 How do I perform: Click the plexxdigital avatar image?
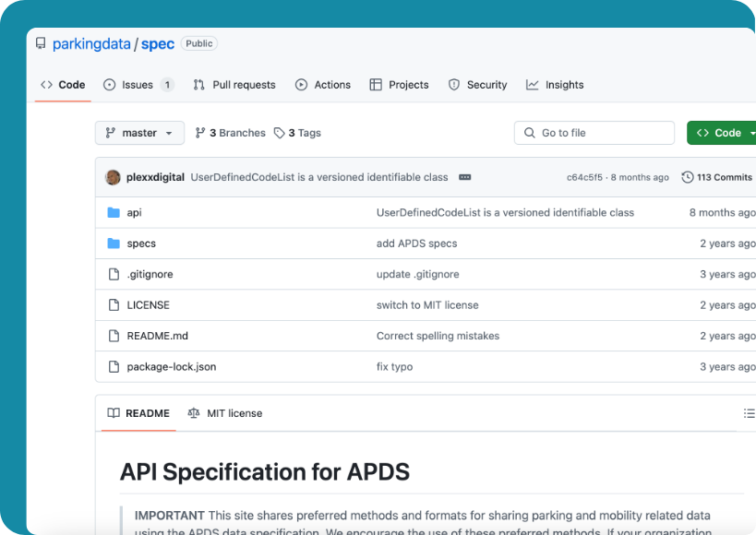[113, 177]
